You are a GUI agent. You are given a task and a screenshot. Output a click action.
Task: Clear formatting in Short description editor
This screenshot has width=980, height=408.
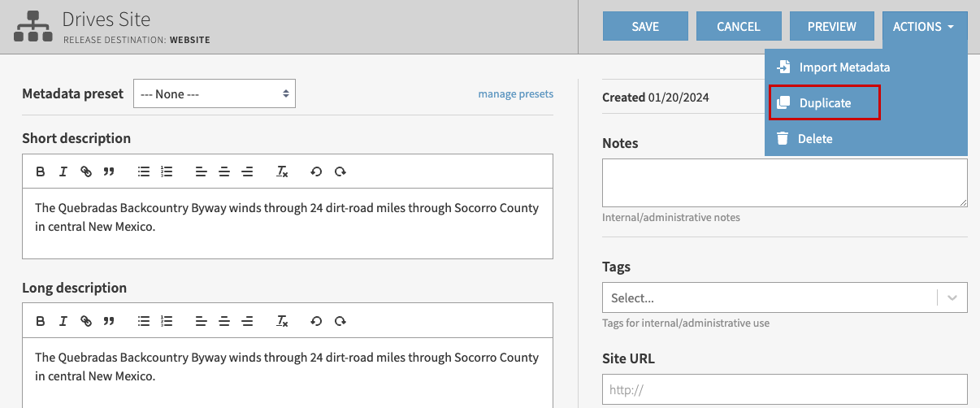(x=282, y=171)
